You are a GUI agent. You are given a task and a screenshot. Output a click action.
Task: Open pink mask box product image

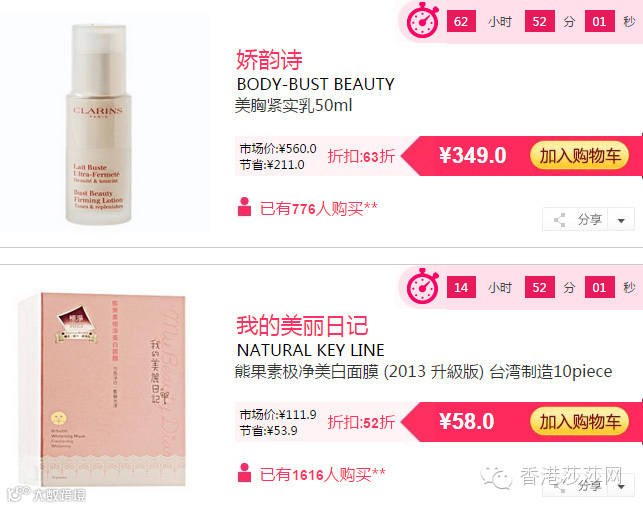(x=102, y=388)
